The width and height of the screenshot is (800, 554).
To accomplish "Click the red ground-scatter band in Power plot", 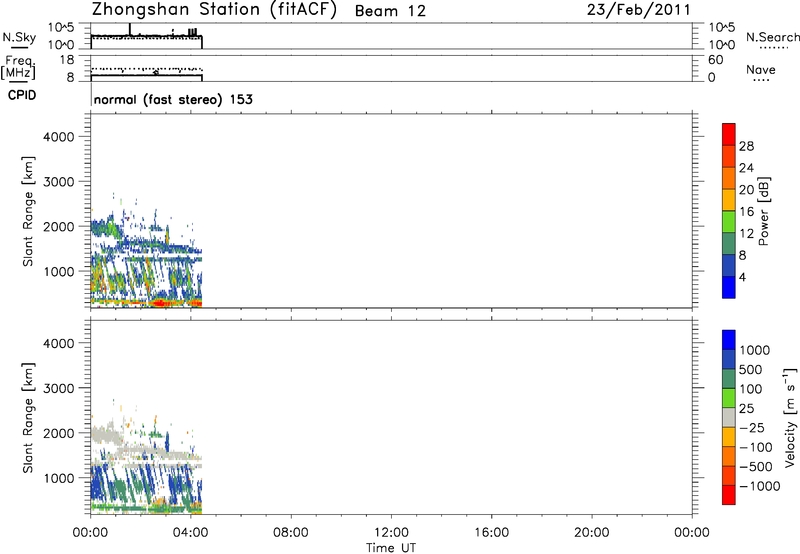I will click(162, 303).
